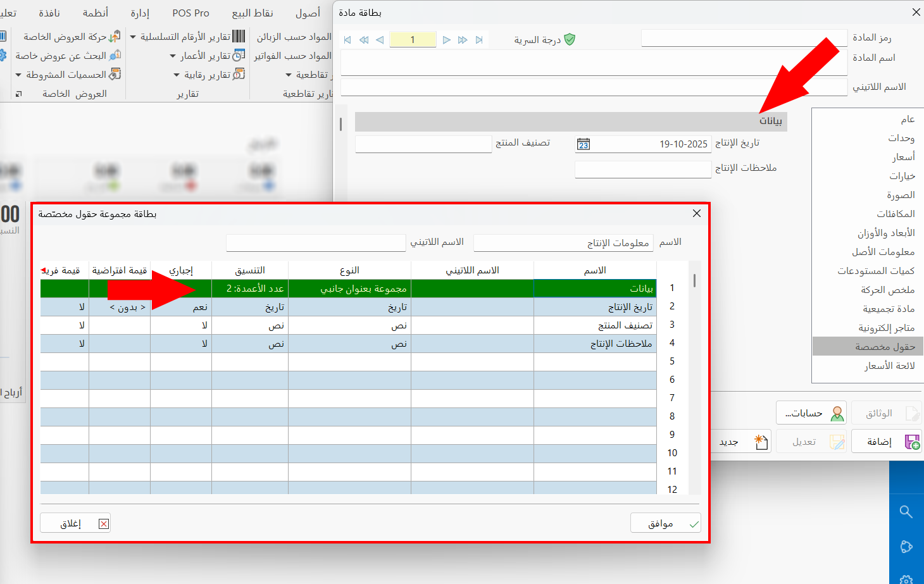This screenshot has width=924, height=584.
Task: Toggle قيمة فريدة for the تاريخ الإنتاج row
Action: [64, 306]
